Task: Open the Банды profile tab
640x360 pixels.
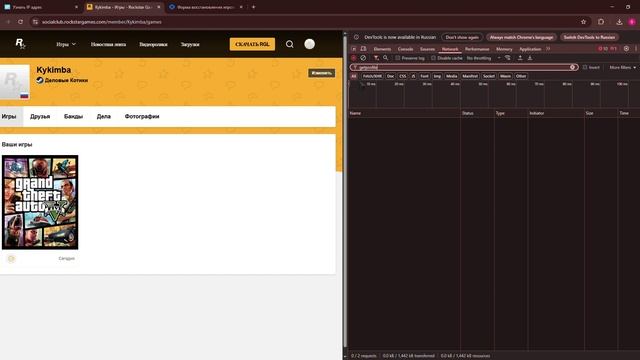Action: [x=73, y=116]
